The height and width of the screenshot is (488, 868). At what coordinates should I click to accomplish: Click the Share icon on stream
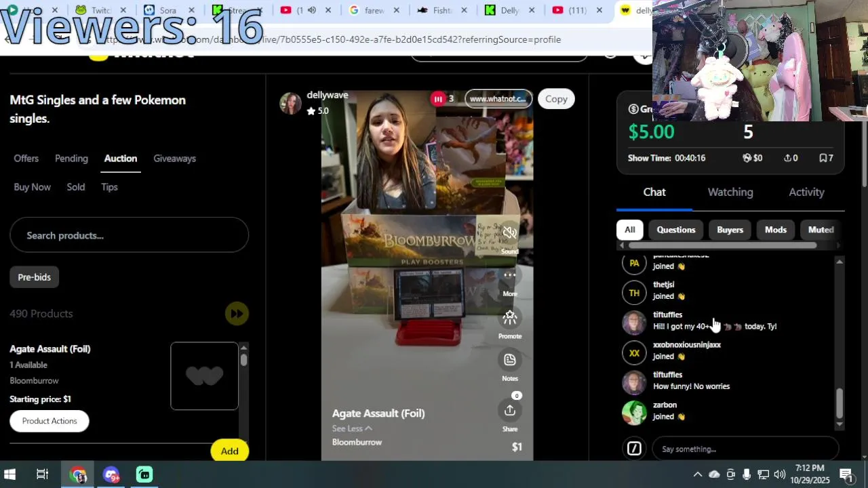[510, 410]
